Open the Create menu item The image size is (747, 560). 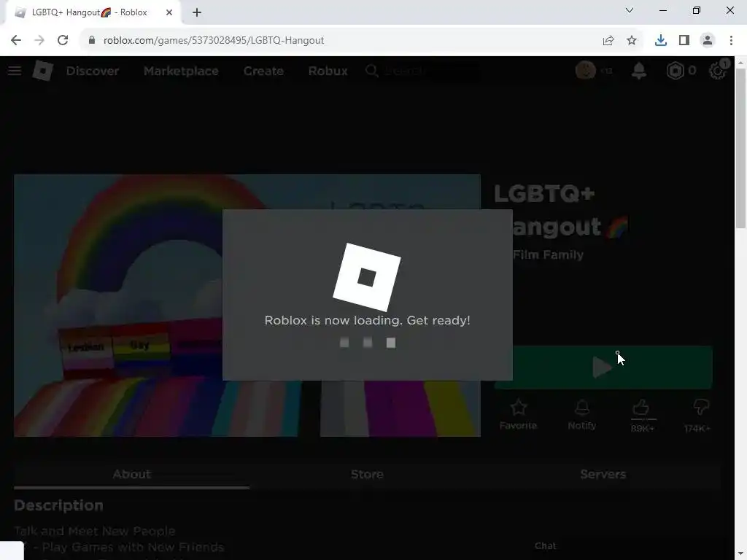pos(263,71)
